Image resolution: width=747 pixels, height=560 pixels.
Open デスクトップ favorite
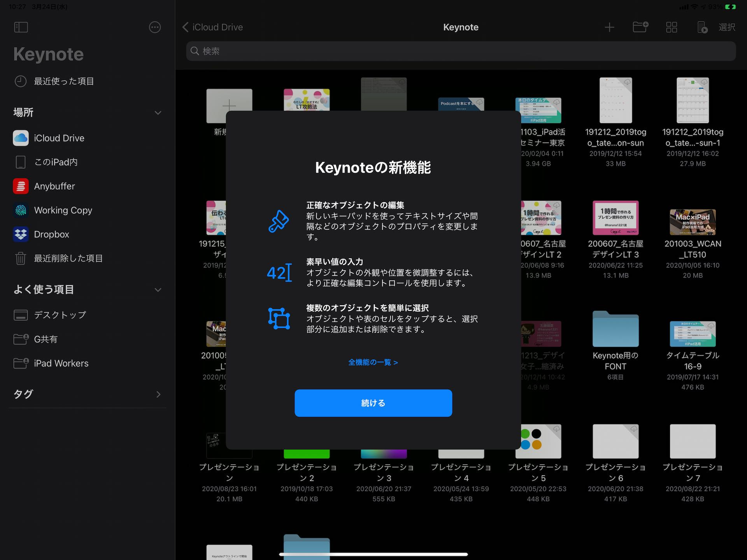pos(88,315)
